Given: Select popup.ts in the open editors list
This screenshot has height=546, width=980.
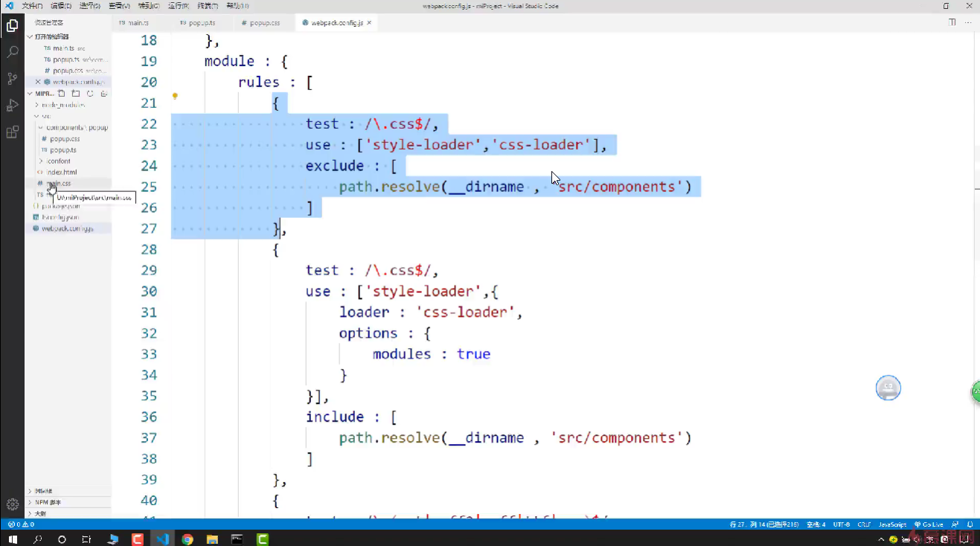Looking at the screenshot, I should pyautogui.click(x=67, y=59).
